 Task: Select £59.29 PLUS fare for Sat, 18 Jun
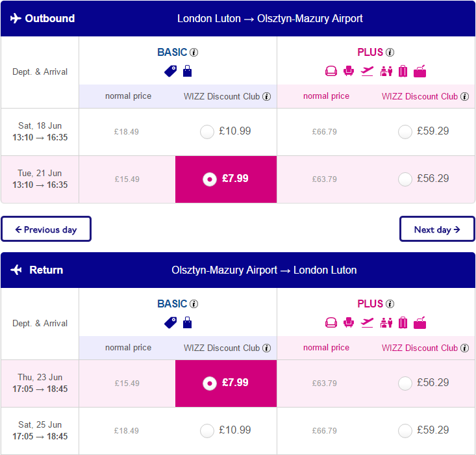[x=405, y=131]
